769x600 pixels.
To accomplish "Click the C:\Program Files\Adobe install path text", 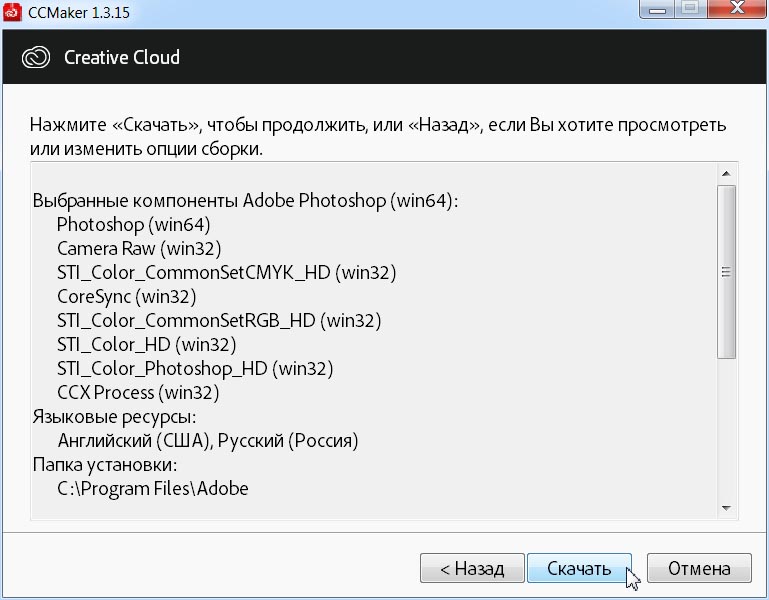I will tap(152, 488).
